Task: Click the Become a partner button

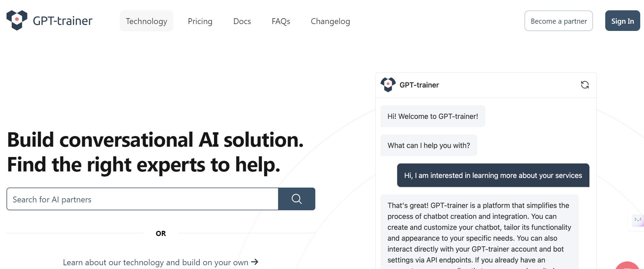Action: (x=558, y=21)
